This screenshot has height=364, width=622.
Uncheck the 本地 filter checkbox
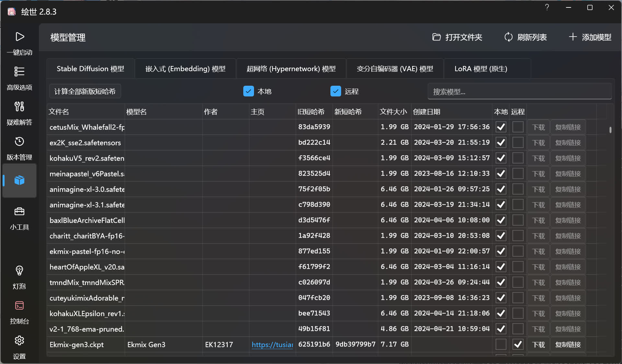click(x=248, y=91)
